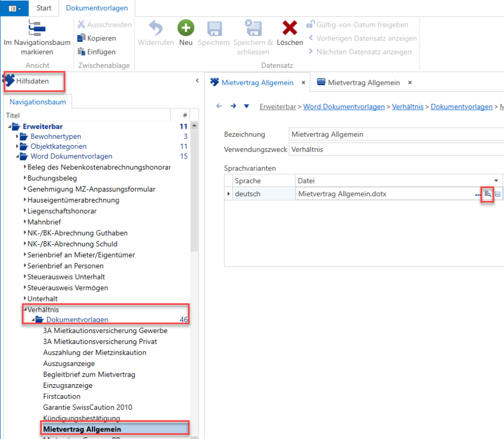
Task: Expand the Bewohnertypen node
Action: coord(17,136)
